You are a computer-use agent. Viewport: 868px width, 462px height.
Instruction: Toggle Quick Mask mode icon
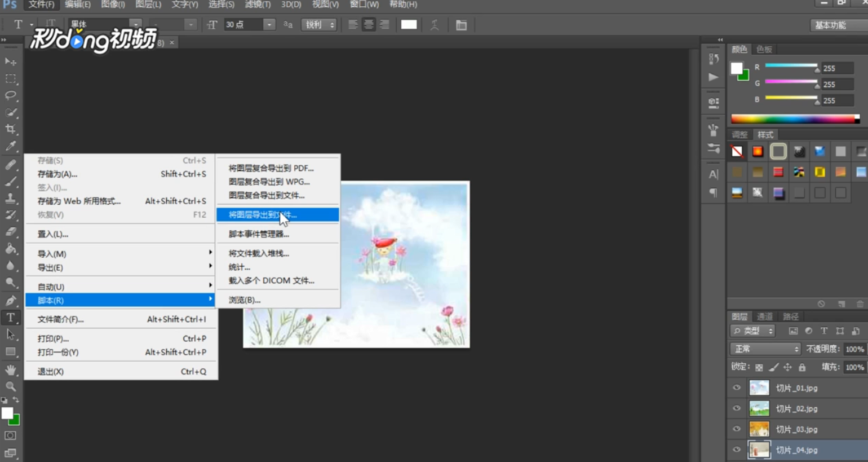coord(10,435)
